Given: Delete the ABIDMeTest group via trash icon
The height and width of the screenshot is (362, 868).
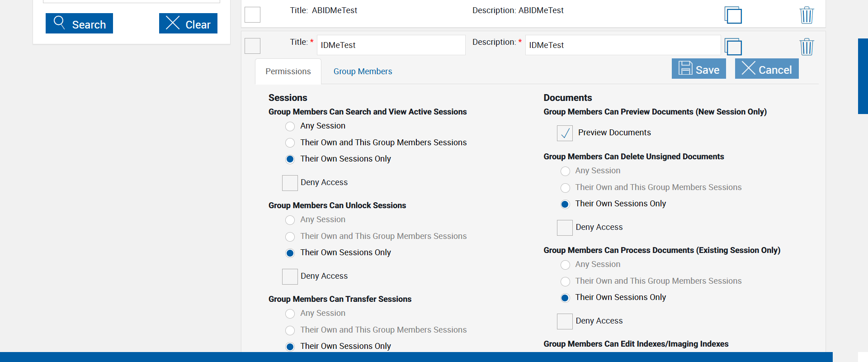Looking at the screenshot, I should pos(807,15).
